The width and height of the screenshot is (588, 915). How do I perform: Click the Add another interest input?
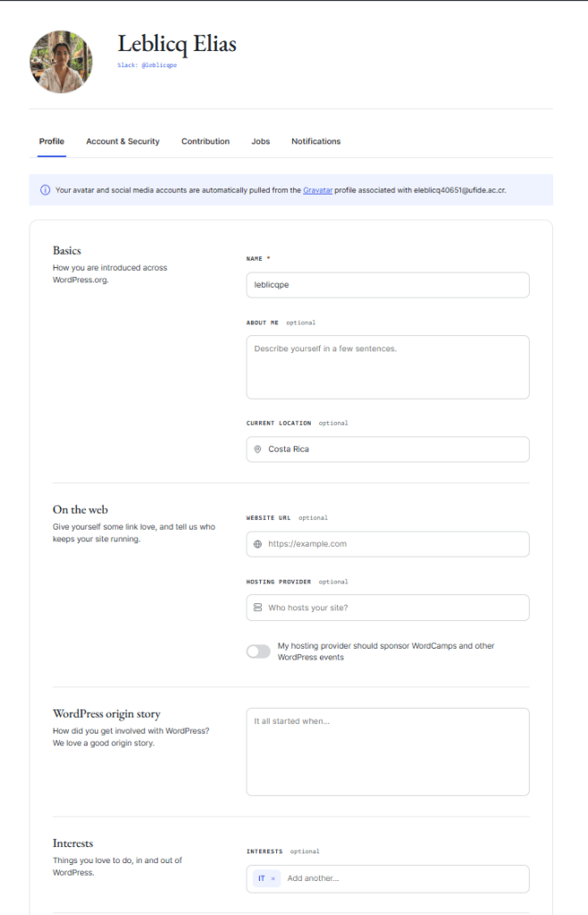click(x=406, y=878)
